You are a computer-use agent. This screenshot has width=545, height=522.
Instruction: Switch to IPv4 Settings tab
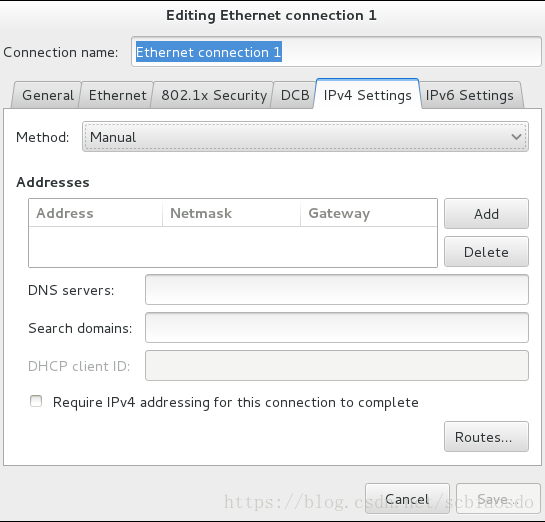point(367,95)
